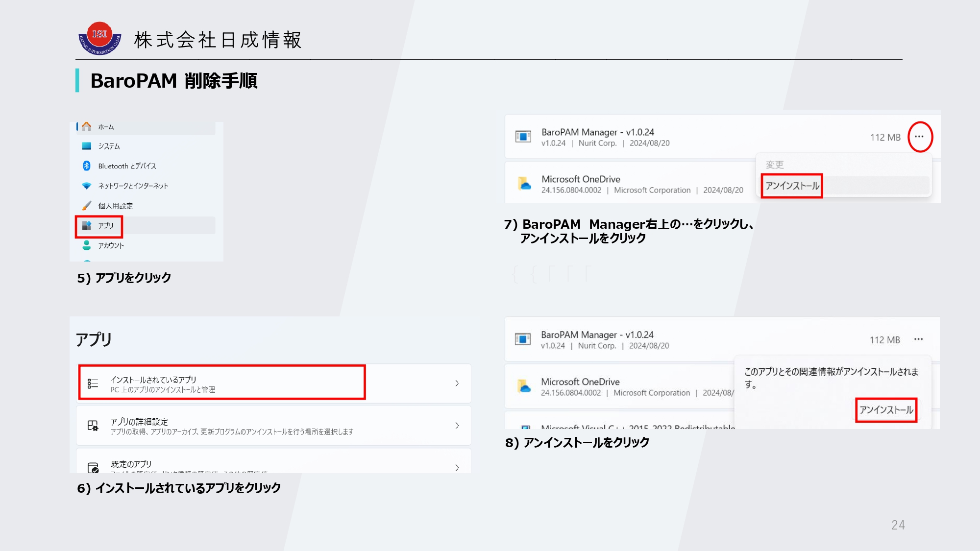Click BaroPAM Manager - v1.0.24 title in lower list
The width and height of the screenshot is (980, 551).
click(x=597, y=335)
